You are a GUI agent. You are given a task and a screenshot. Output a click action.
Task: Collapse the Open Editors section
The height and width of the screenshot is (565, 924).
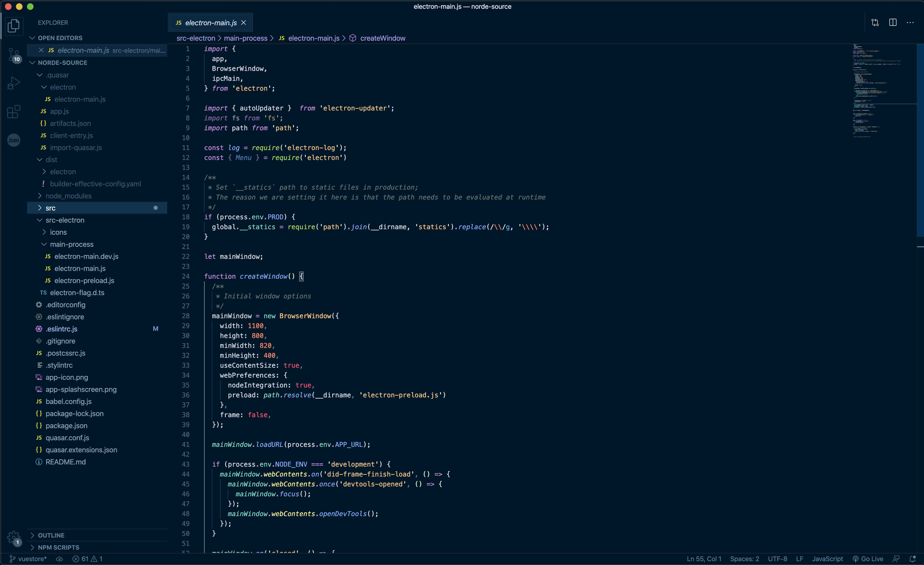[x=97, y=38]
